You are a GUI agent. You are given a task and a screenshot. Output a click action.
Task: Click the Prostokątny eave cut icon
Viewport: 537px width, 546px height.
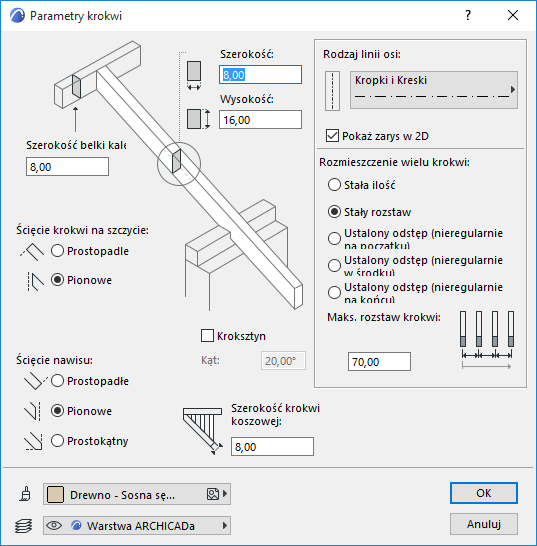pos(34,442)
